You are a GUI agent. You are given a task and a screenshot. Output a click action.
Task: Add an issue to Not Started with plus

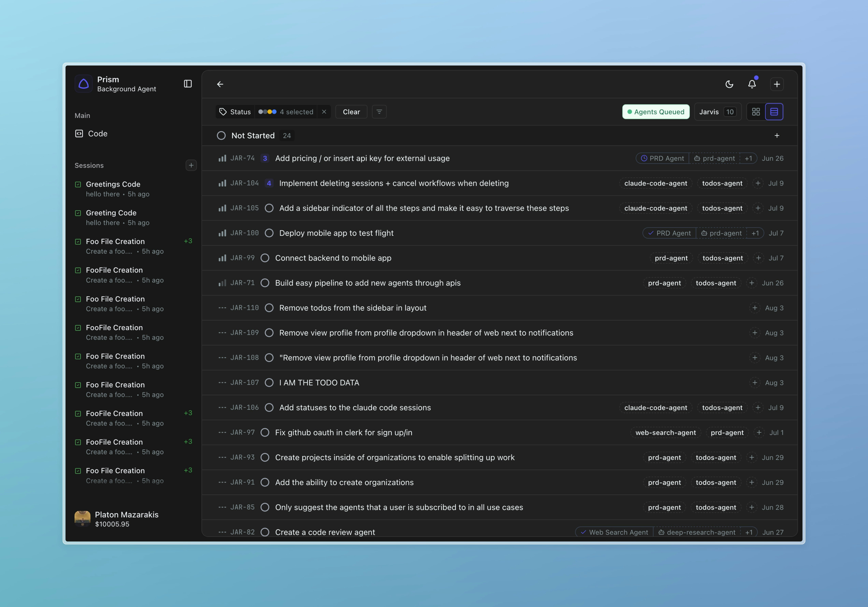777,136
